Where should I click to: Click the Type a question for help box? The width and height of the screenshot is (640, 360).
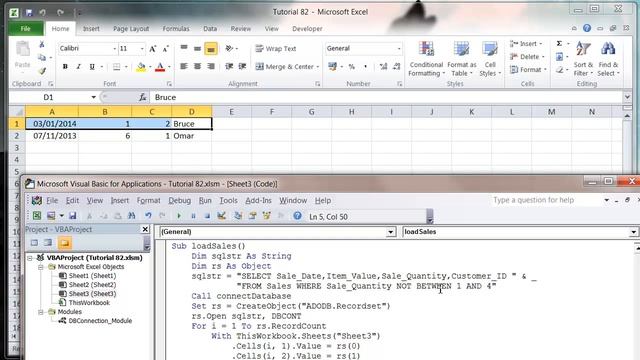click(546, 200)
